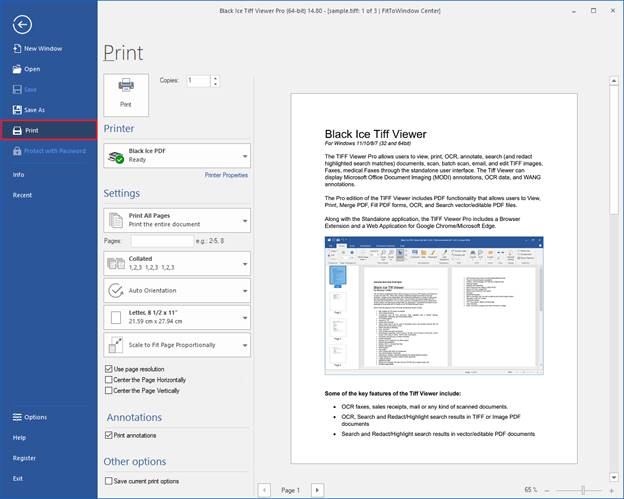Image resolution: width=624 pixels, height=499 pixels.
Task: Click the Print All Pages document icon
Action: tap(116, 220)
